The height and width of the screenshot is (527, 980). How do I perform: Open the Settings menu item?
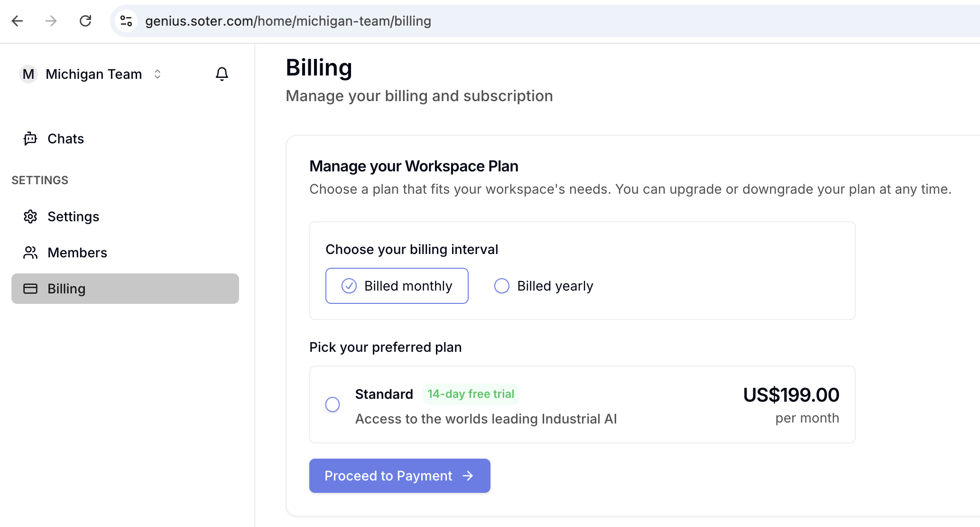[x=73, y=216]
